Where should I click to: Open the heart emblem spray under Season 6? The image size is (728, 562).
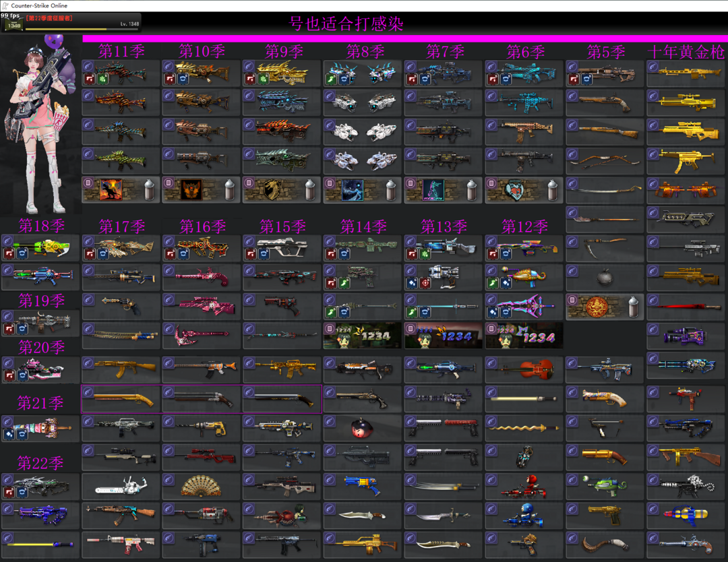(524, 190)
